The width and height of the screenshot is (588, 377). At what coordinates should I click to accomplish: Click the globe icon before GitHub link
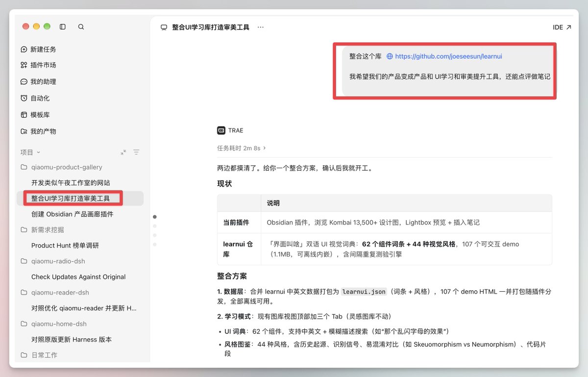pyautogui.click(x=390, y=56)
